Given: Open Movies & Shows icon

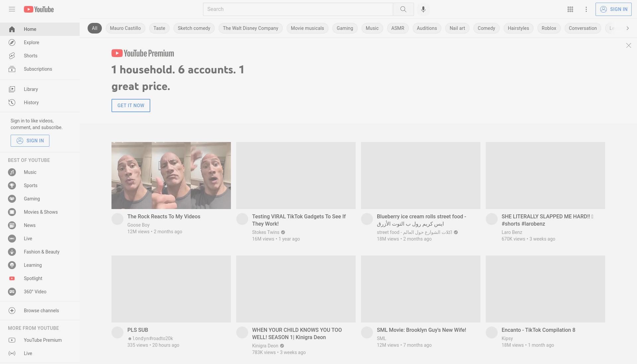Looking at the screenshot, I should click(12, 212).
